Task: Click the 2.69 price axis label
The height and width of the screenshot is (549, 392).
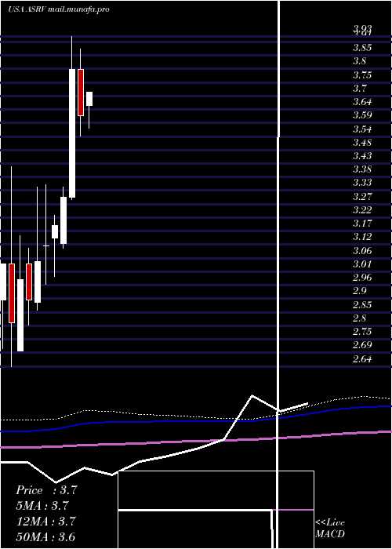Action: [x=362, y=345]
